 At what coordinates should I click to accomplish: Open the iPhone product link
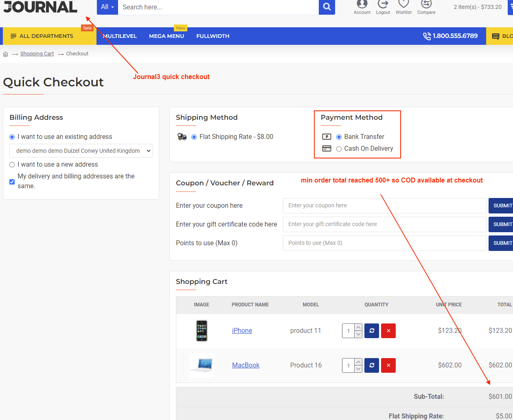[x=242, y=331]
